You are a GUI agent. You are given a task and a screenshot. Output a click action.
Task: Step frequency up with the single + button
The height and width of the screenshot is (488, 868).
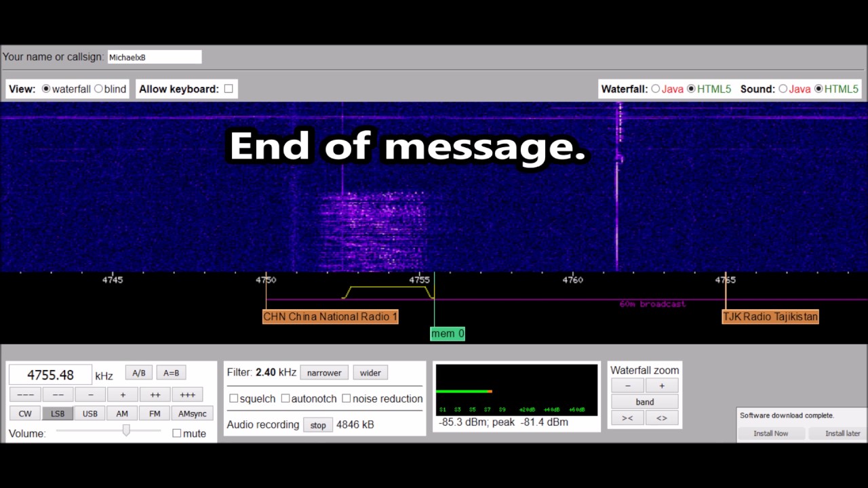[x=123, y=394]
